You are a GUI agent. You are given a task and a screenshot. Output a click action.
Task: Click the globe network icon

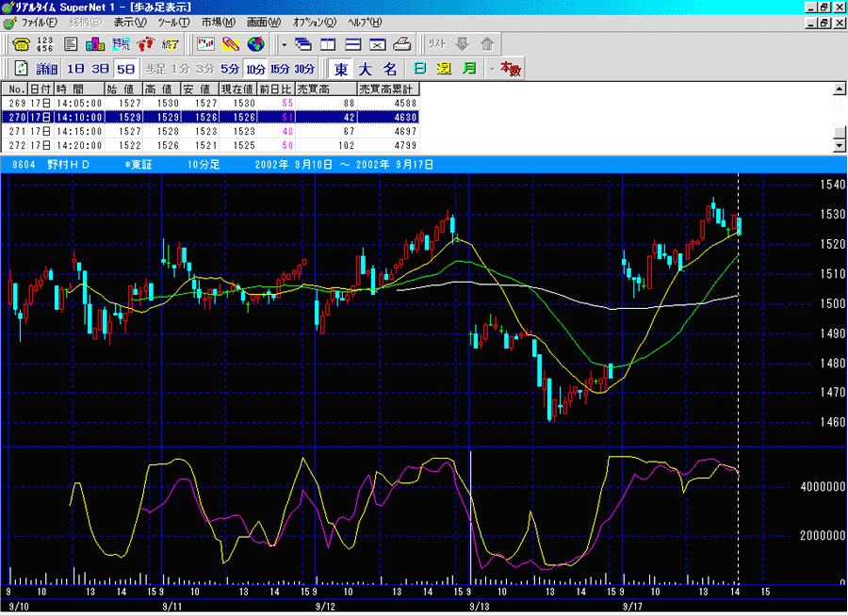255,44
